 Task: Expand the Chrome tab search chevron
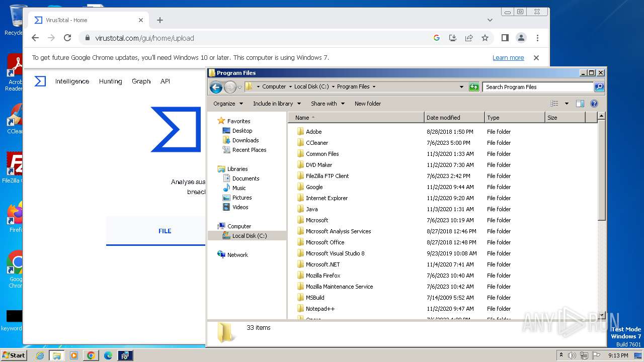490,20
